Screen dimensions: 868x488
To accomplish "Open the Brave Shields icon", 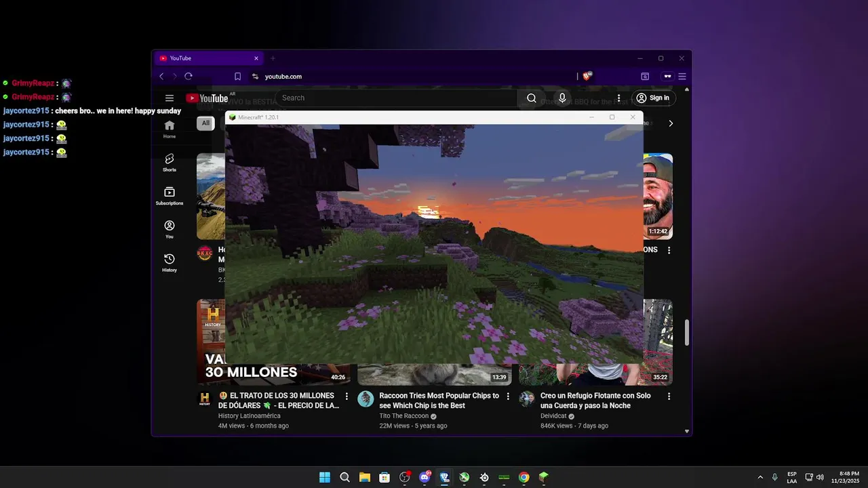I will [587, 77].
